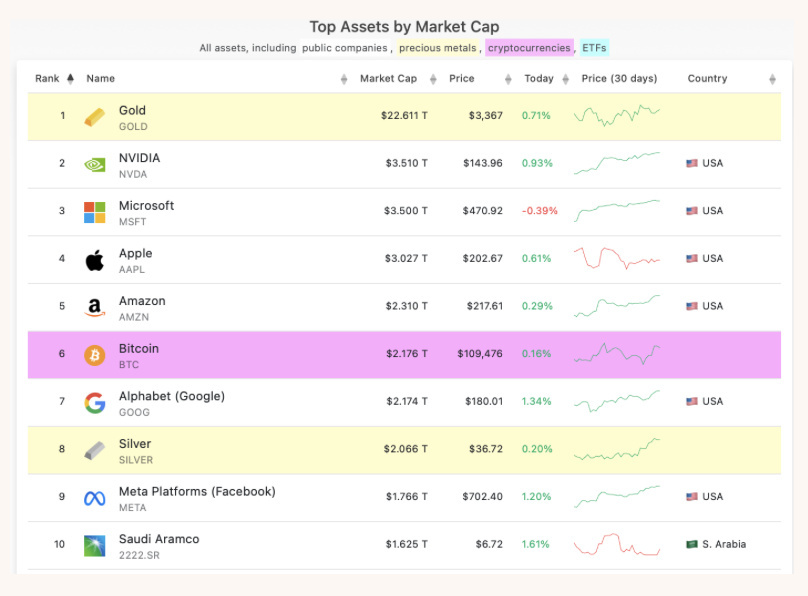Open the Amazon company link
The height and width of the screenshot is (596, 808).
point(142,301)
